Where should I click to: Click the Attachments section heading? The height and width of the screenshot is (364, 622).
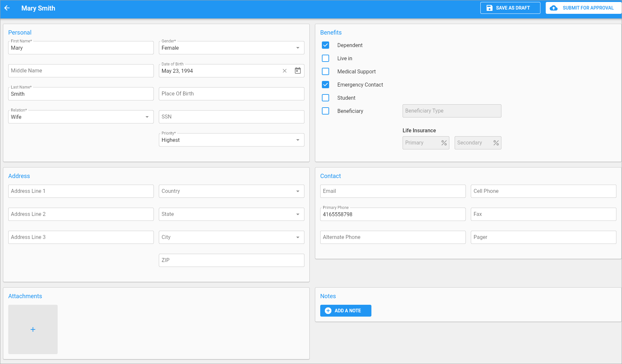click(x=25, y=296)
